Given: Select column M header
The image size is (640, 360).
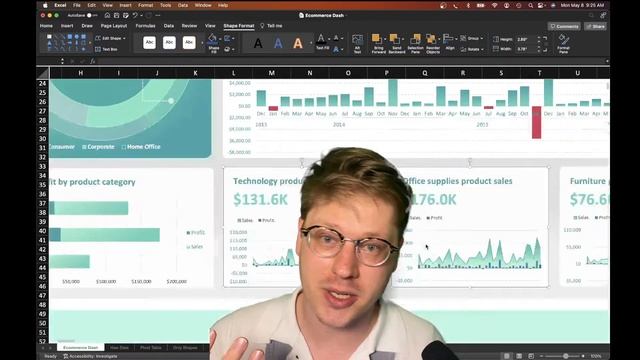Looking at the screenshot, I should [271, 73].
